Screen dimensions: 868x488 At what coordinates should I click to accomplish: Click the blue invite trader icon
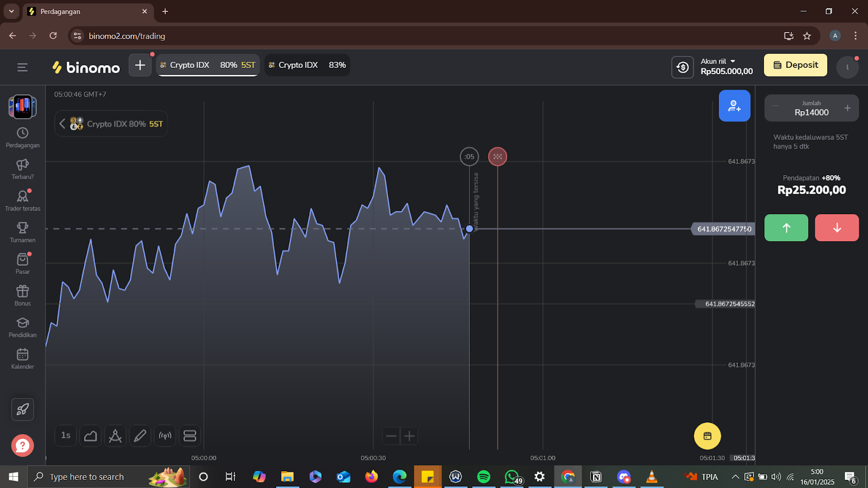tap(735, 106)
